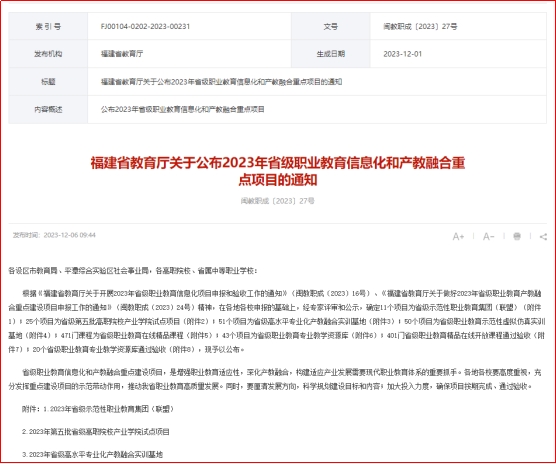556x464 pixels.
Task: Select index number FJ00104-0202-2023-00231
Action: (145, 27)
